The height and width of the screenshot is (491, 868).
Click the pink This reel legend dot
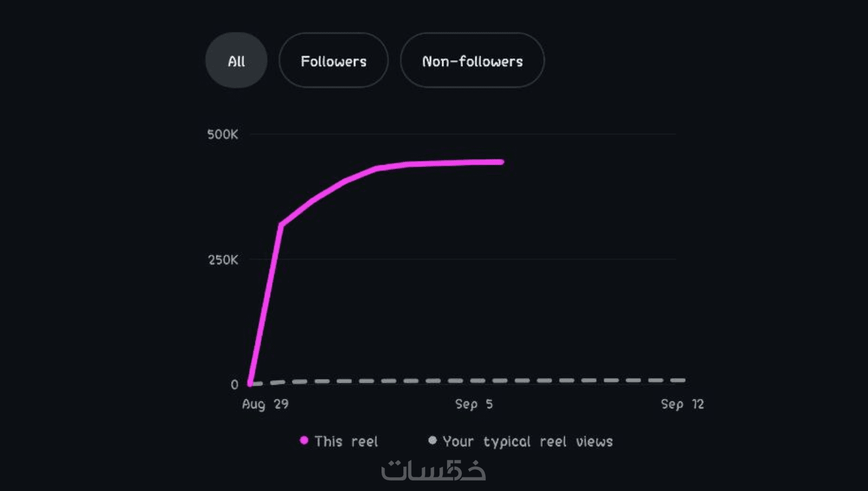click(x=304, y=440)
